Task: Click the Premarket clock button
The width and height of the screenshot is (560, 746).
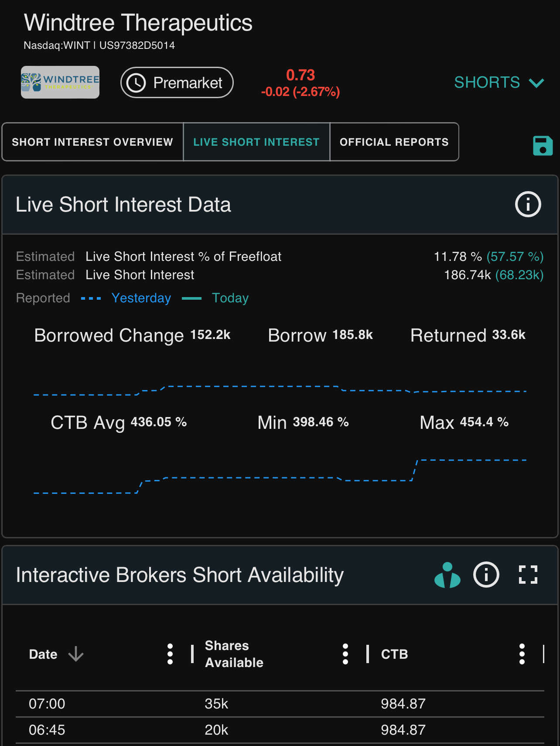Action: [177, 82]
